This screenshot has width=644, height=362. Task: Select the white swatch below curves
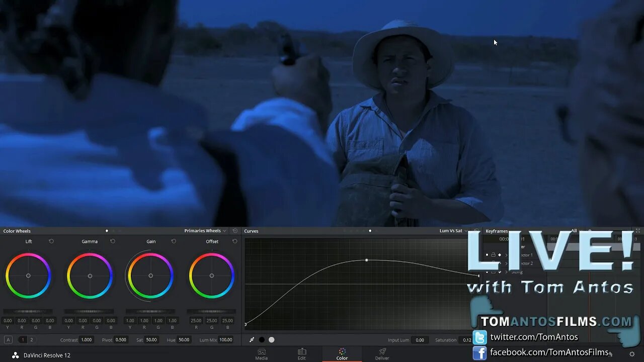[272, 340]
